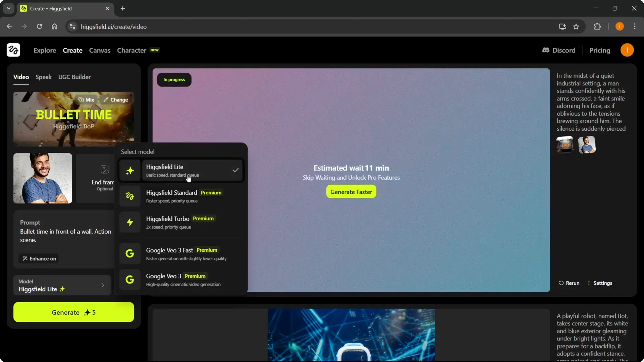The image size is (644, 362).
Task: Click the start frame thumbnail of the man
Action: (x=42, y=178)
